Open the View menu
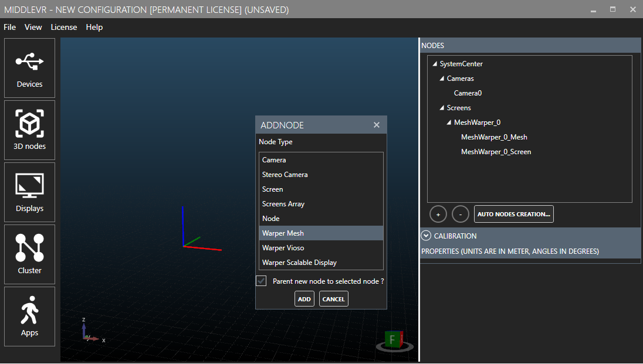Image resolution: width=643 pixels, height=364 pixels. coord(33,27)
